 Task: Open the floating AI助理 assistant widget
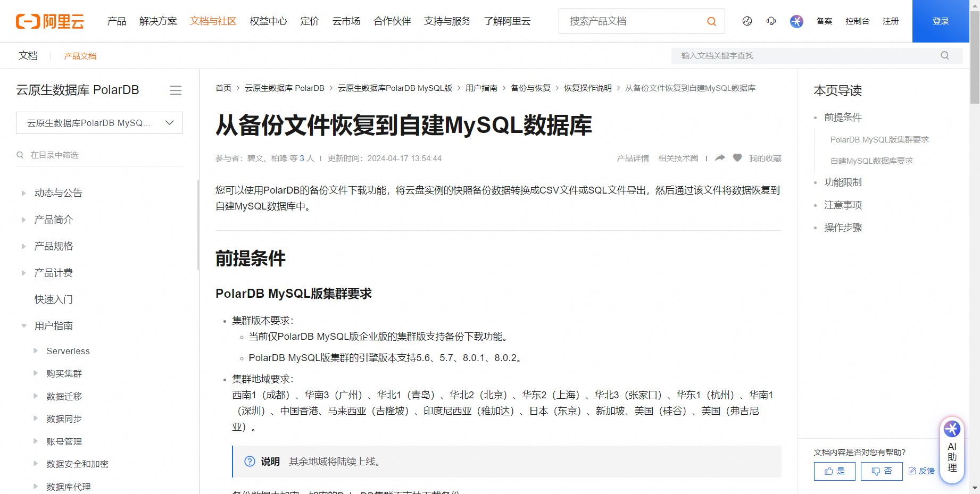tap(952, 450)
